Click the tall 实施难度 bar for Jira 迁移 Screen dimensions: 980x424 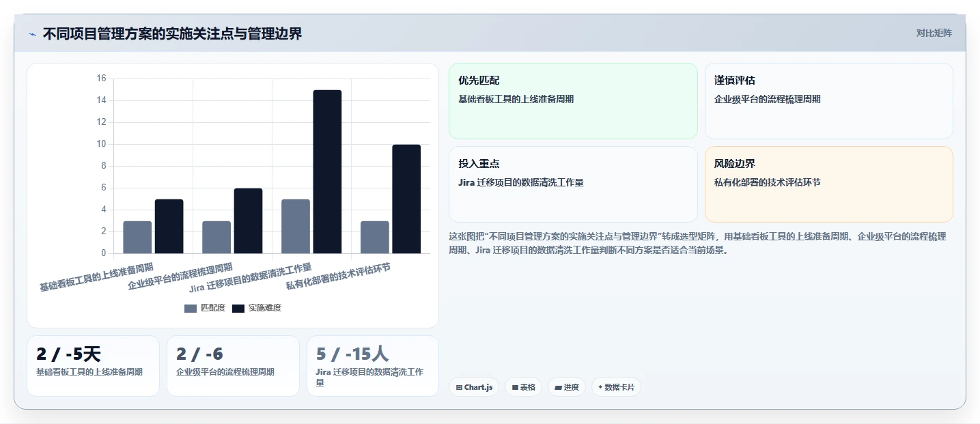(327, 171)
